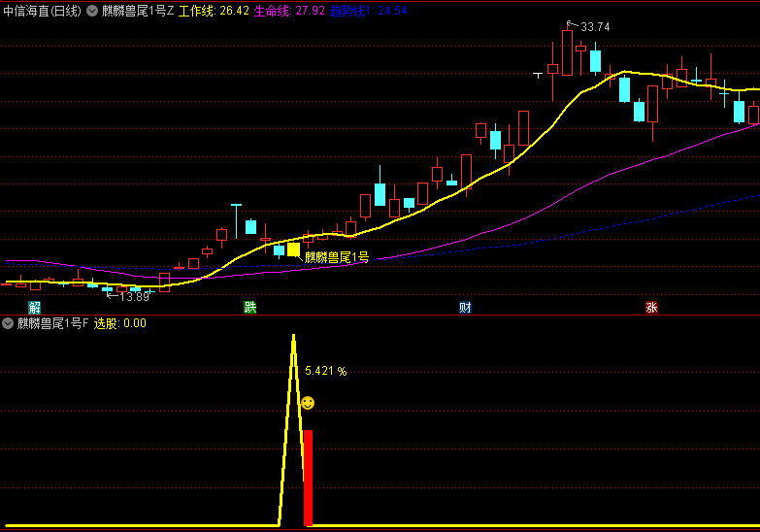Click the 中信海直(日线) stock title
The image size is (760, 532).
tap(43, 11)
